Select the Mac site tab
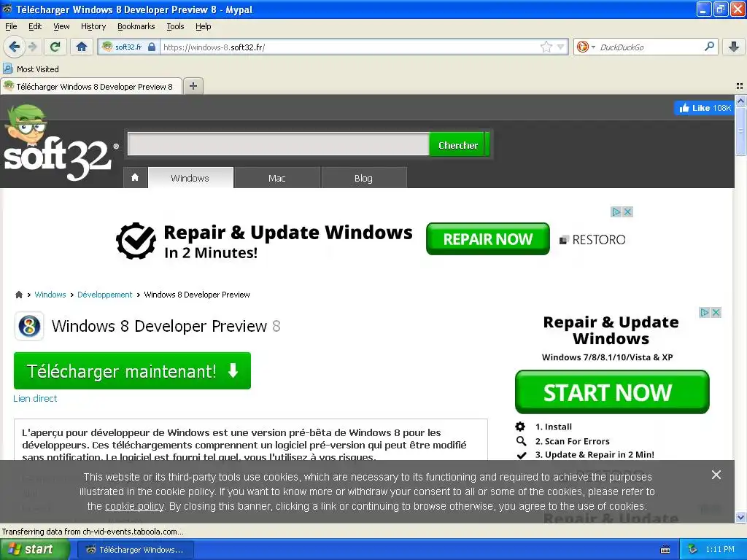Viewport: 747px width, 560px height. [276, 178]
